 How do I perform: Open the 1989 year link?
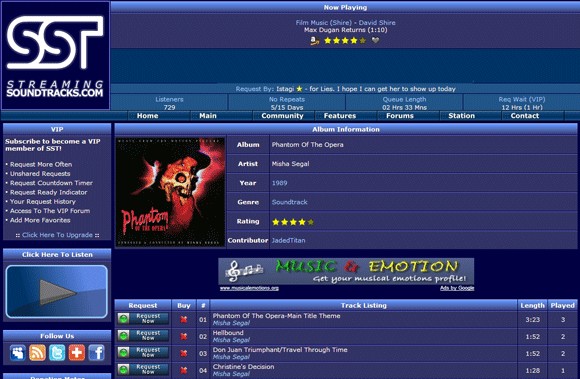click(279, 183)
